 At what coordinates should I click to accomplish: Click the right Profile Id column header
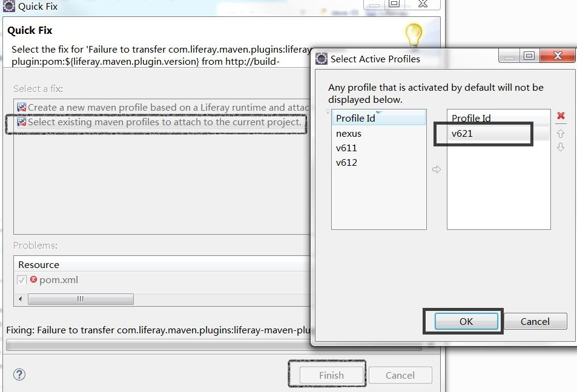pyautogui.click(x=499, y=118)
